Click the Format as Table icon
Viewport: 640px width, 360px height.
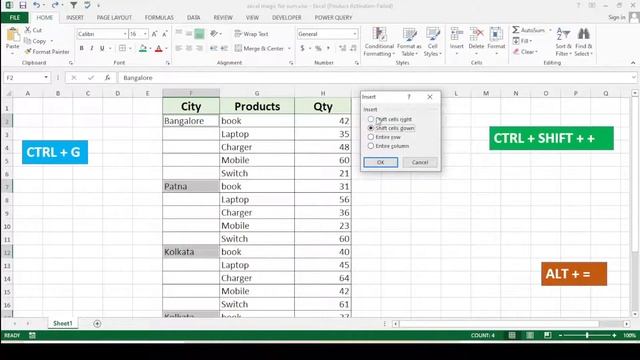(x=409, y=34)
